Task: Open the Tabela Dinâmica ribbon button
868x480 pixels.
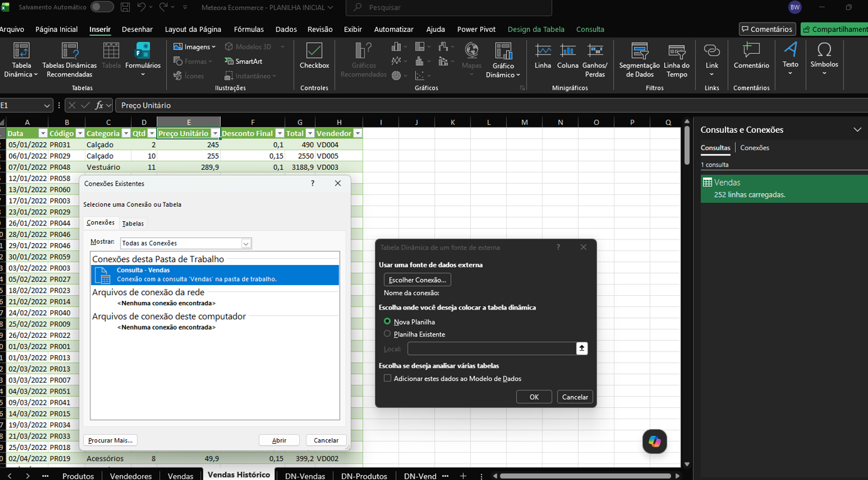Action: (21, 60)
